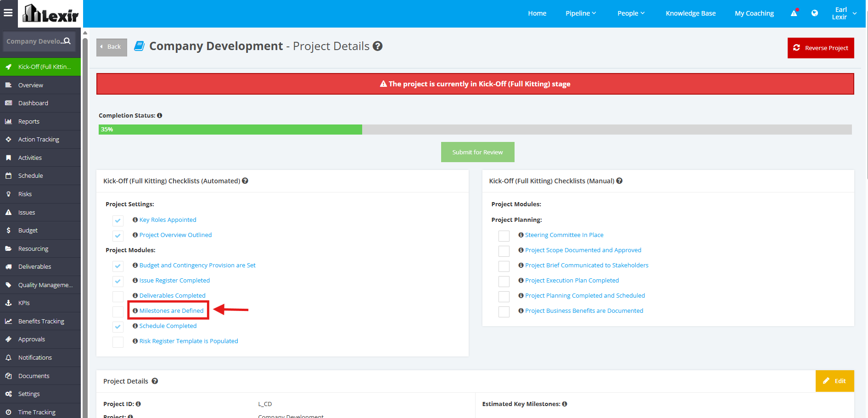Screen dimensions: 868x418
Task: Check Project Business Benefits are Documented checkbox
Action: [x=504, y=311]
